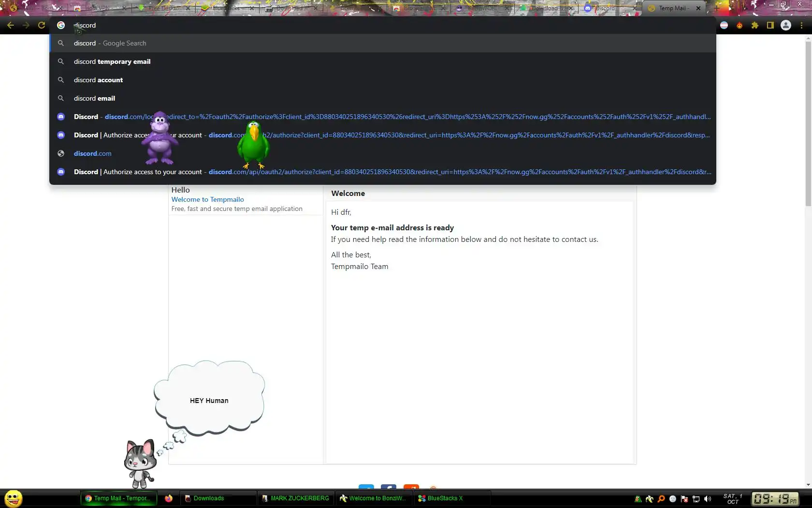The width and height of the screenshot is (812, 508).
Task: Open the browser profile avatar
Action: [x=786, y=25]
